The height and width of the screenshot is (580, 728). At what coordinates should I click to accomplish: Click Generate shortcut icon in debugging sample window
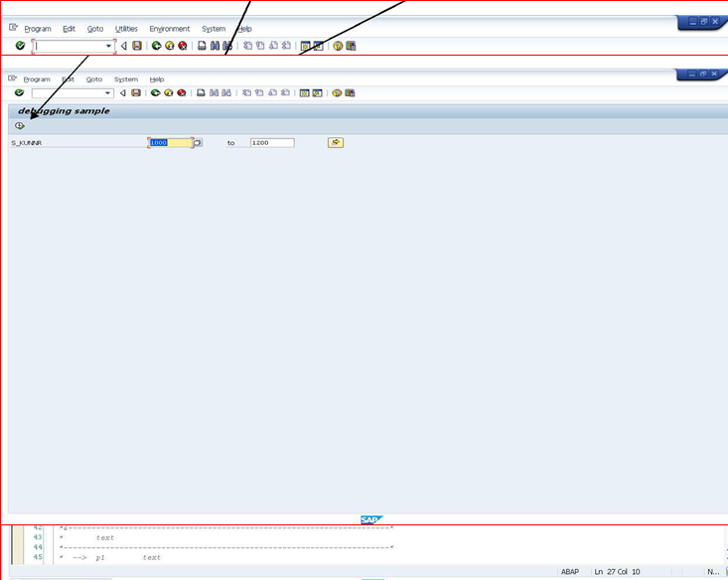(317, 93)
